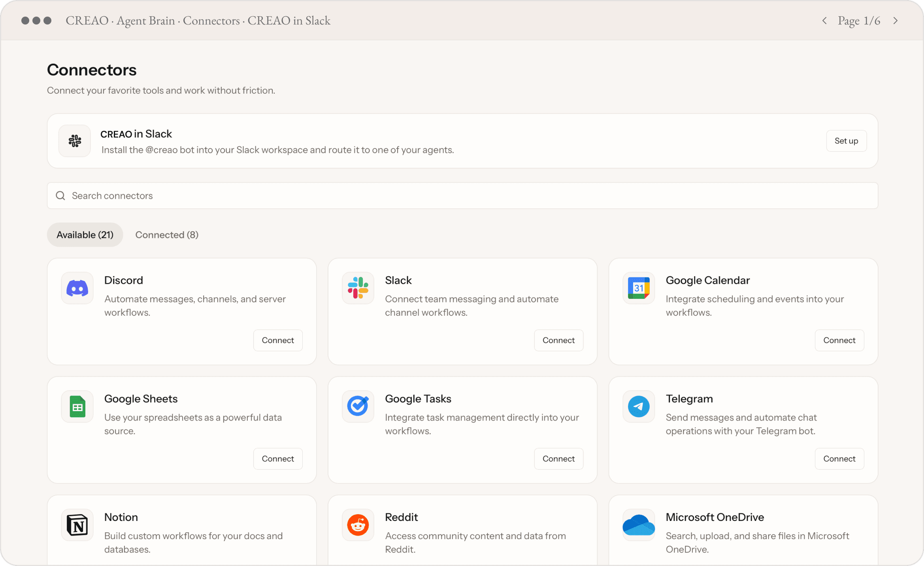Image resolution: width=924 pixels, height=566 pixels.
Task: Click the Page 1/6 indicator
Action: tap(859, 21)
